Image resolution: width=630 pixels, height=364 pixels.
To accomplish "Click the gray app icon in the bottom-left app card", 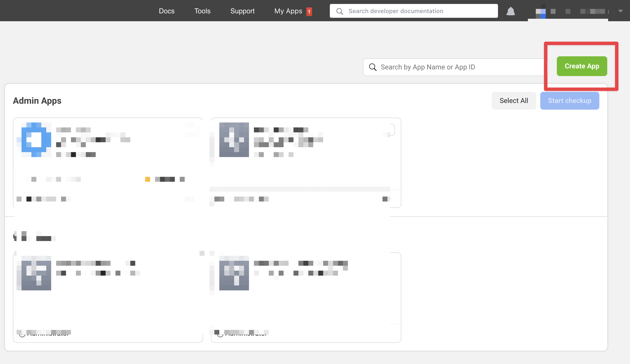I will [x=36, y=273].
